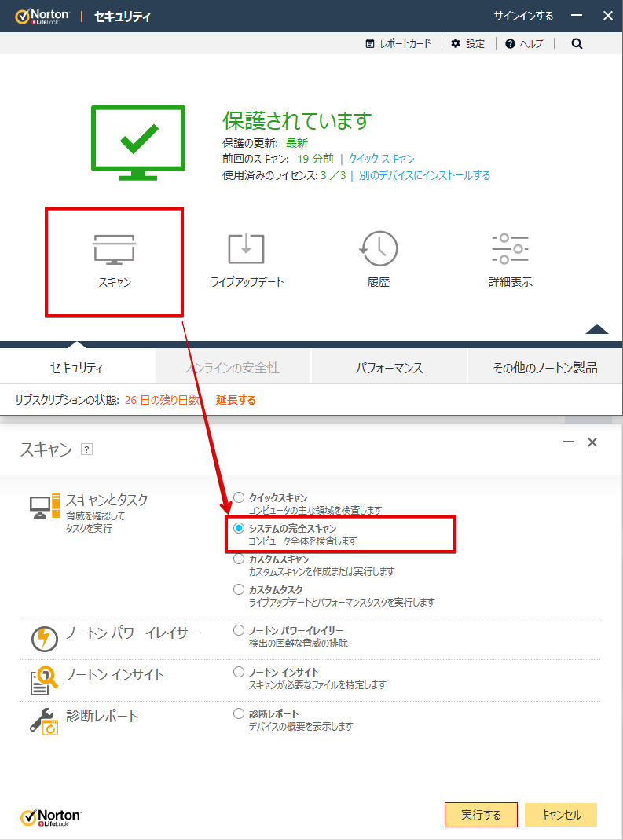The width and height of the screenshot is (623, 840).
Task: Click the green protected monitor status icon
Action: coord(138,142)
